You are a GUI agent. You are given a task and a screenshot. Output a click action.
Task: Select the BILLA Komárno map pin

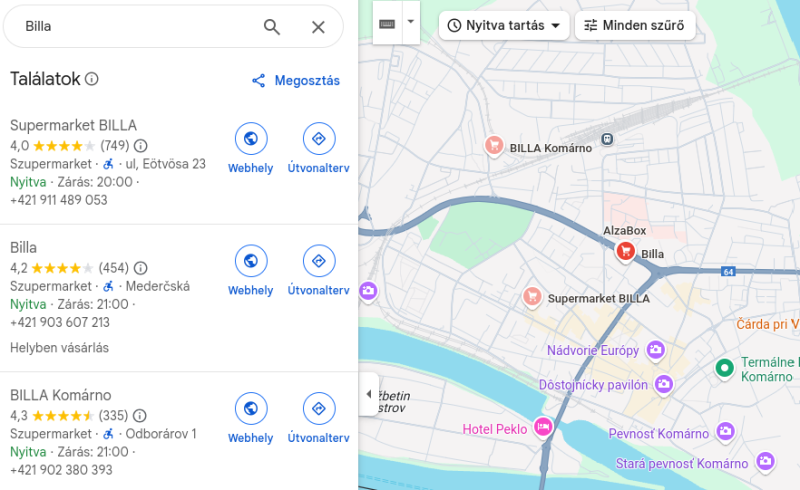point(494,146)
